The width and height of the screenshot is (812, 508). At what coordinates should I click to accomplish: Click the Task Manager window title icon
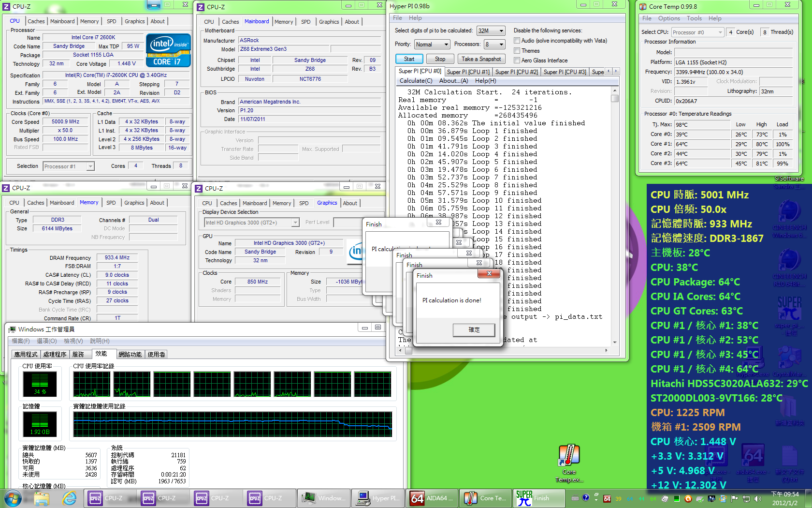[13, 329]
